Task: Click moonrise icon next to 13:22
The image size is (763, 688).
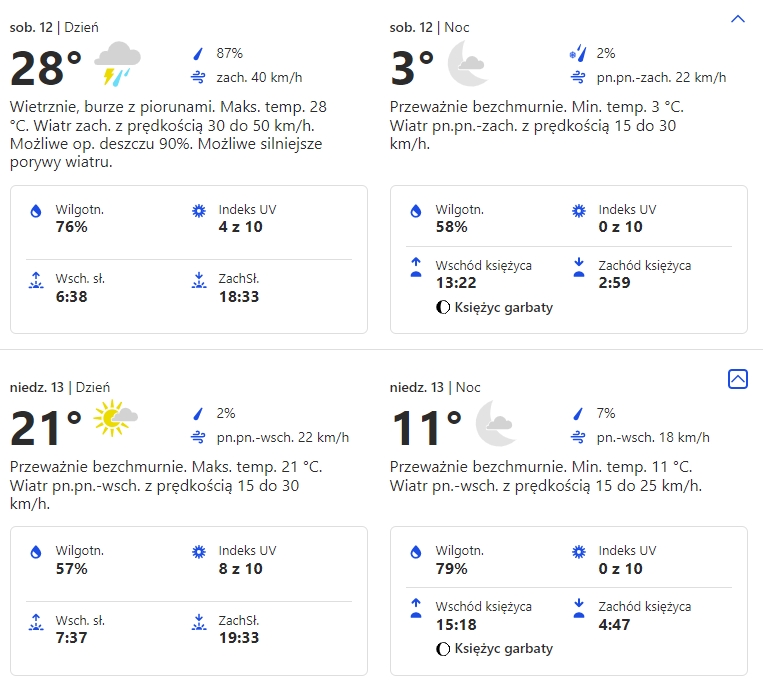Action: (x=417, y=267)
